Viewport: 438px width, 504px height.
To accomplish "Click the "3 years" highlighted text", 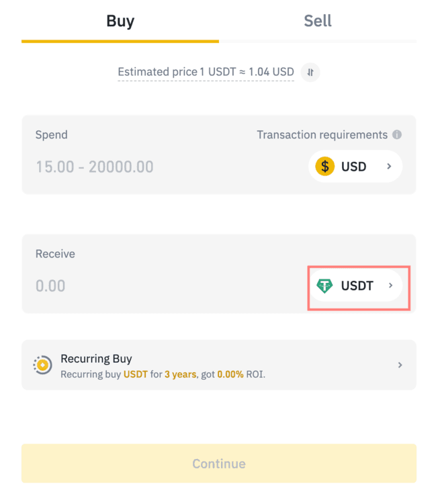I will coord(180,374).
